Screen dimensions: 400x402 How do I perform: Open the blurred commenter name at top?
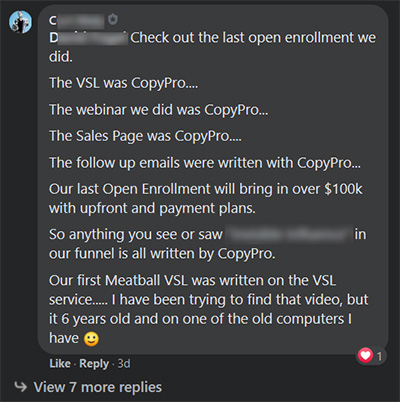[77, 21]
